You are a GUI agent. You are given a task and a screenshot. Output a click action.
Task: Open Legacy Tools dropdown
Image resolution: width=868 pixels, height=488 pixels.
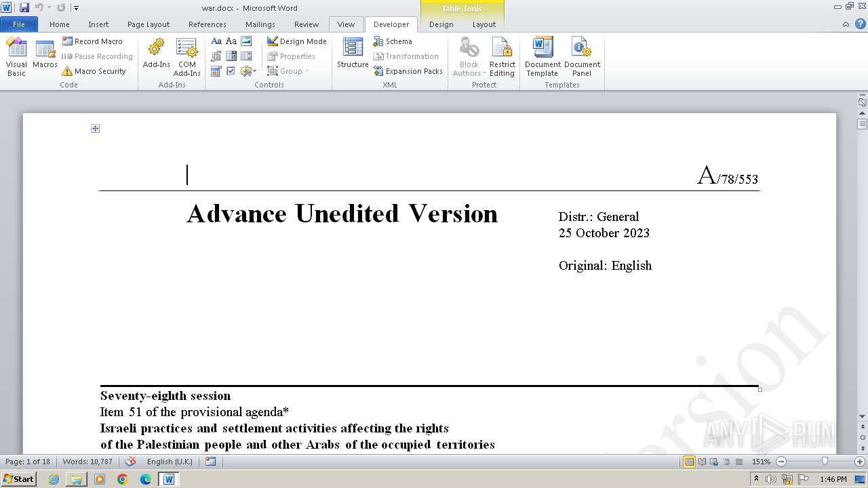point(248,71)
